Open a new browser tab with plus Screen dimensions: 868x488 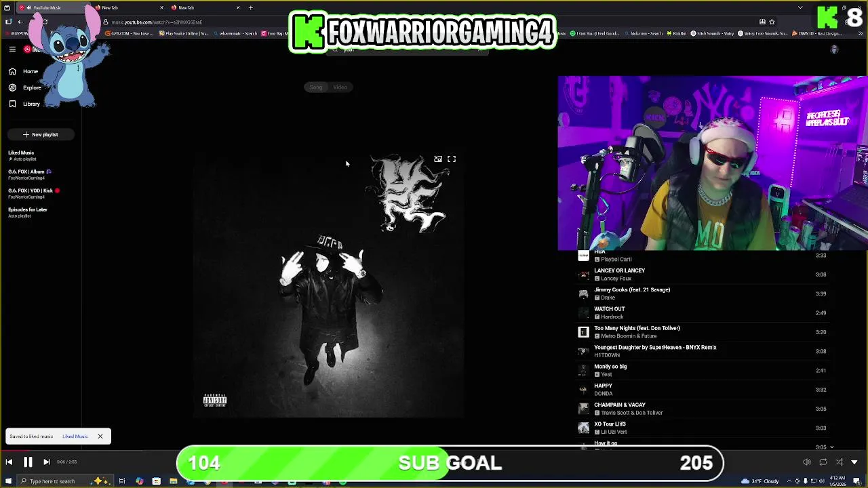[x=251, y=7]
